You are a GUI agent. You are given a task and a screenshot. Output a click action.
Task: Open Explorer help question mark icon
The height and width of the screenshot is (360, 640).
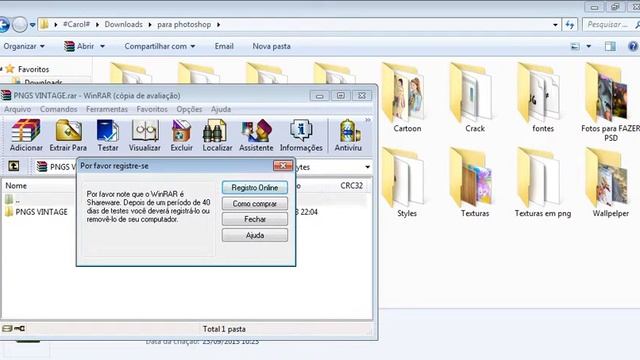[x=633, y=46]
